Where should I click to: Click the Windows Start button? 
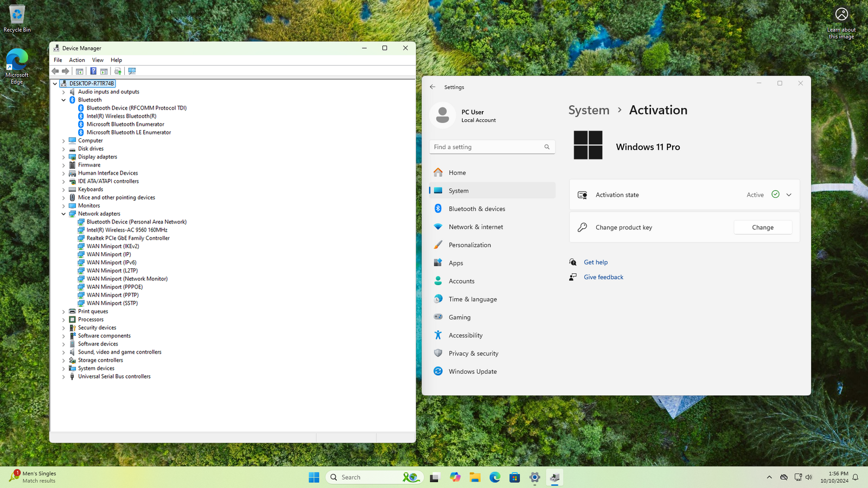(314, 477)
